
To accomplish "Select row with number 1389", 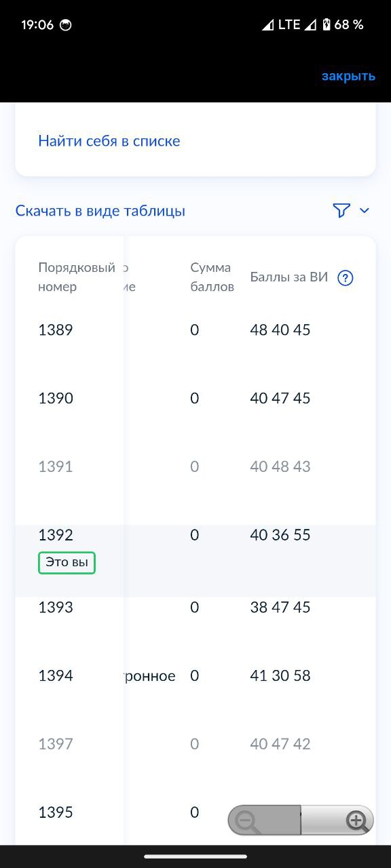I will pyautogui.click(x=195, y=330).
